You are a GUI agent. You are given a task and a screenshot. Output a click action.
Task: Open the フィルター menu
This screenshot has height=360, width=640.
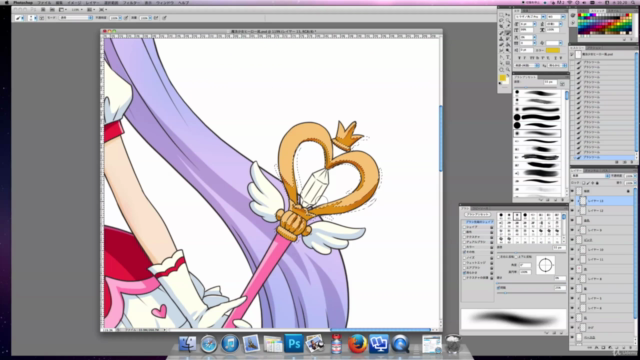click(x=131, y=2)
